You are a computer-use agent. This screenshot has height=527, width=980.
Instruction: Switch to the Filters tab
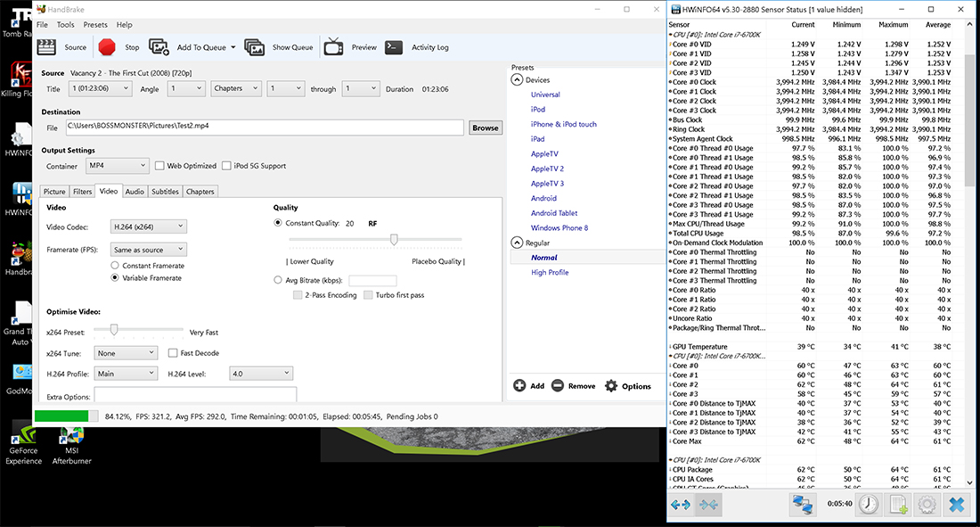point(83,192)
